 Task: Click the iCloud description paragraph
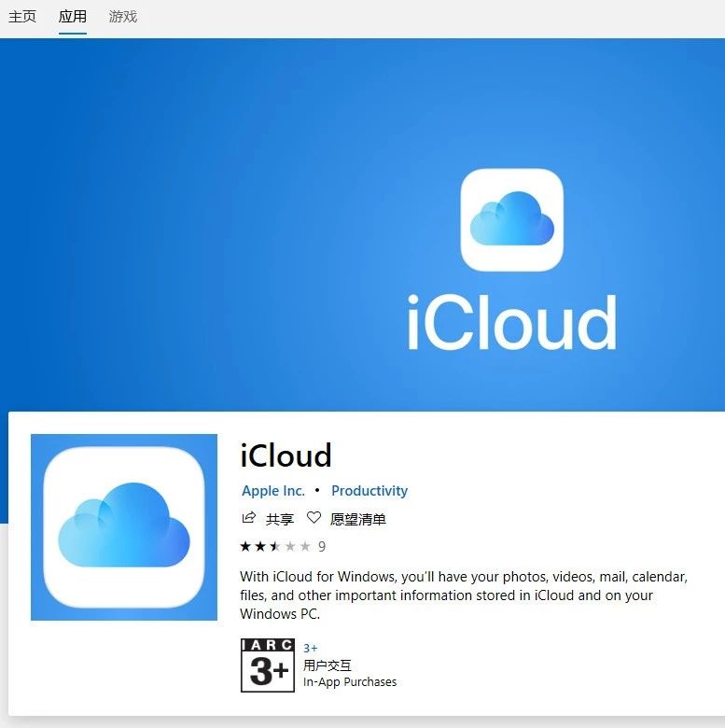464,595
